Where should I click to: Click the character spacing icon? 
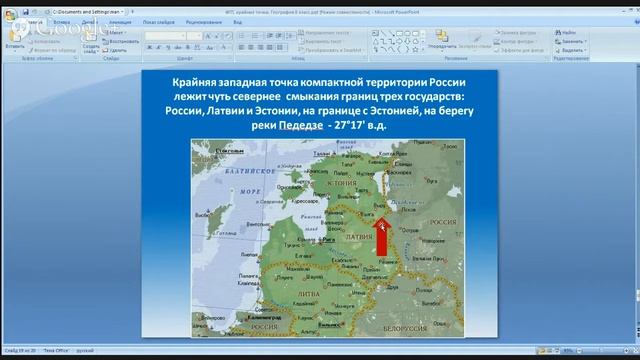click(198, 48)
